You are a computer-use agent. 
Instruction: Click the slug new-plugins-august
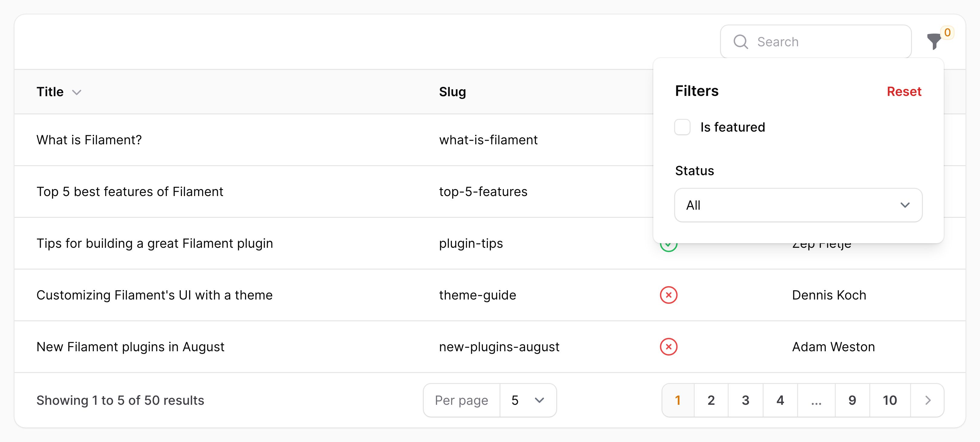[x=499, y=346]
